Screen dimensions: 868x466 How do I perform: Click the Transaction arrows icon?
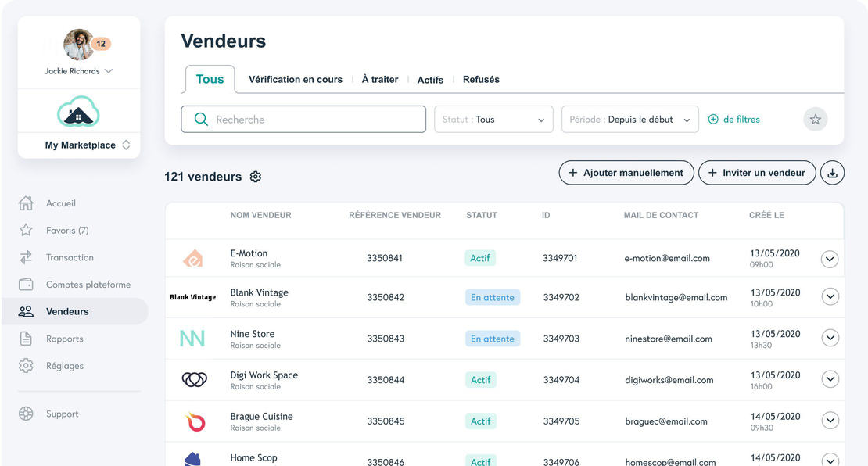click(26, 257)
